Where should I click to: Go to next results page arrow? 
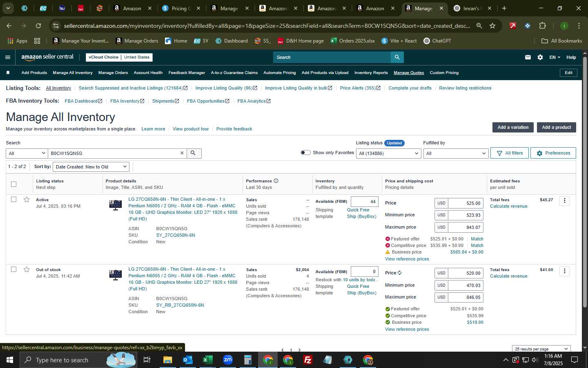click(x=299, y=350)
